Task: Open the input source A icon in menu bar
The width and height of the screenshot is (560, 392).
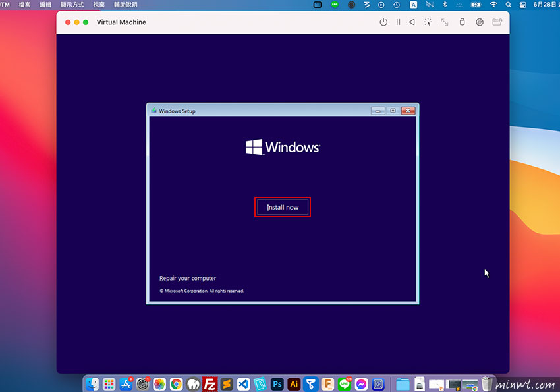Action: click(x=413, y=5)
